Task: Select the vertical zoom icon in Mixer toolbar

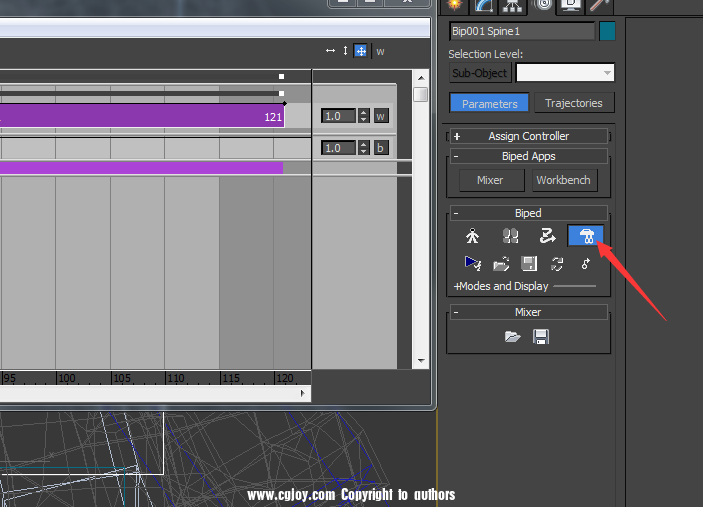Action: pyautogui.click(x=345, y=51)
